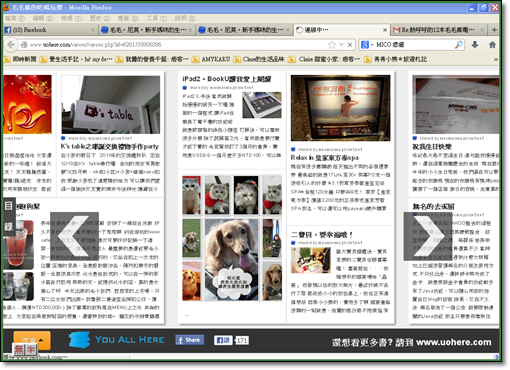510x370 pixels.
Task: View the large dachshund dog photo
Action: pos(231,260)
